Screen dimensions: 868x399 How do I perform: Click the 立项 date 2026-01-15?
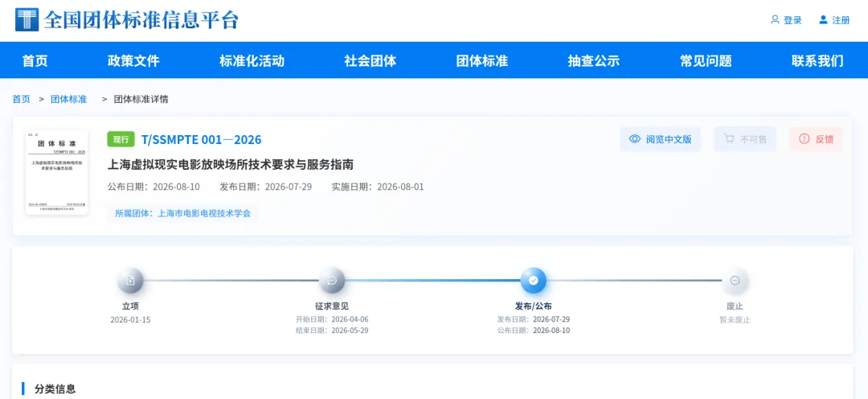click(130, 319)
